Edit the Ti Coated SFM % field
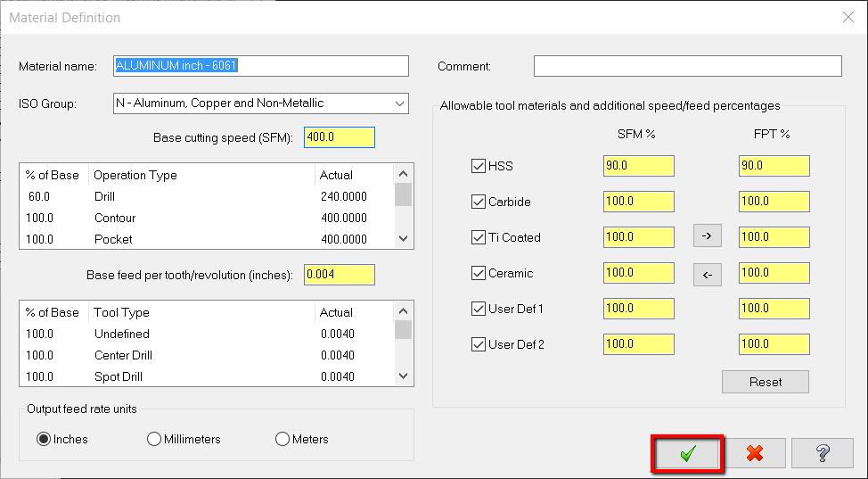 (x=639, y=237)
